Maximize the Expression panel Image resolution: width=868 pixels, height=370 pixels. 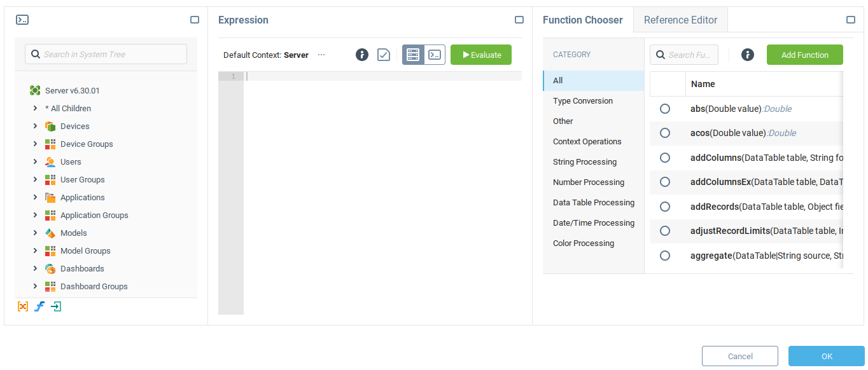[x=519, y=20]
